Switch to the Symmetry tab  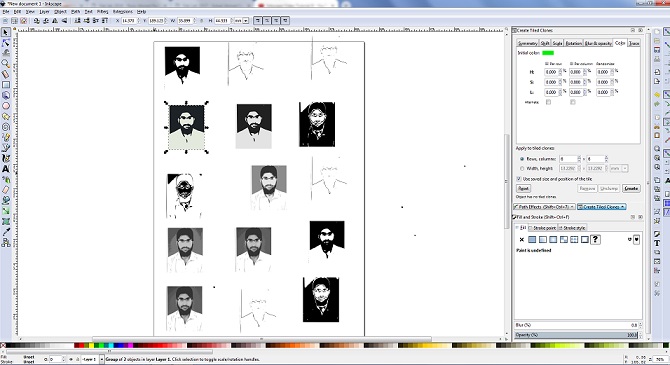[527, 43]
